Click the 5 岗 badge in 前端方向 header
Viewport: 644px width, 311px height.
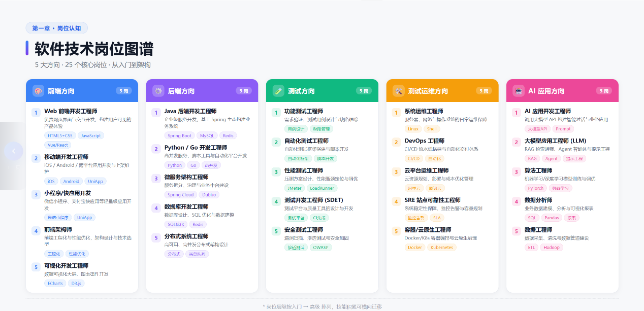123,91
